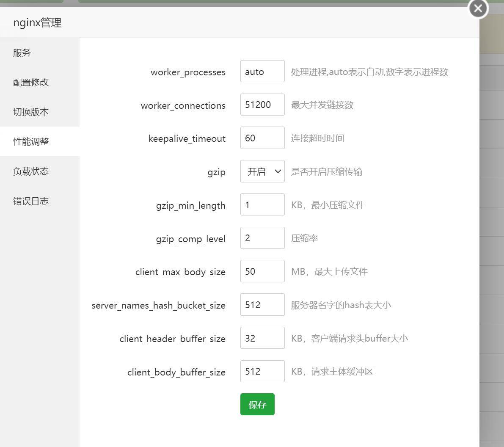
Task: Click the green 保存 button
Action: pos(257,404)
